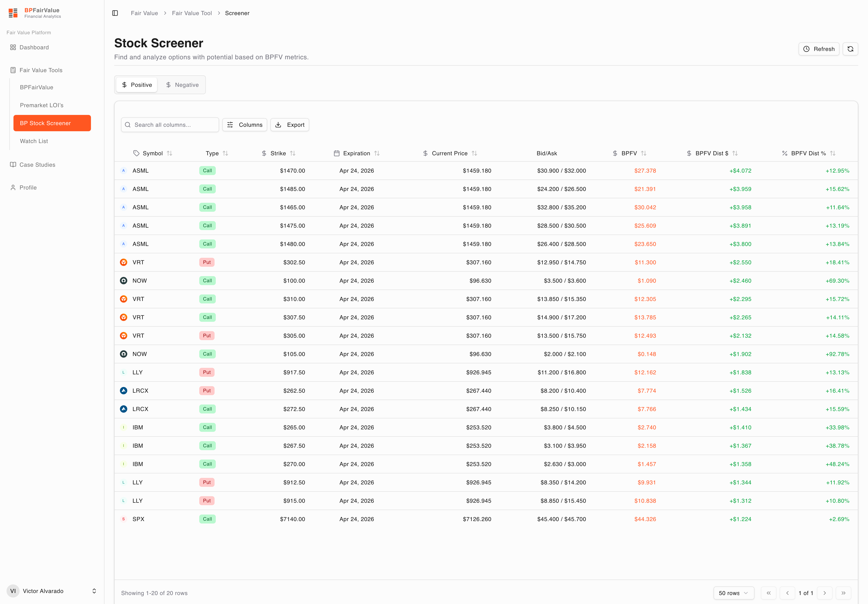Viewport: 868px width, 604px height.
Task: Expand Victor Alvarado user menu
Action: pos(52,591)
